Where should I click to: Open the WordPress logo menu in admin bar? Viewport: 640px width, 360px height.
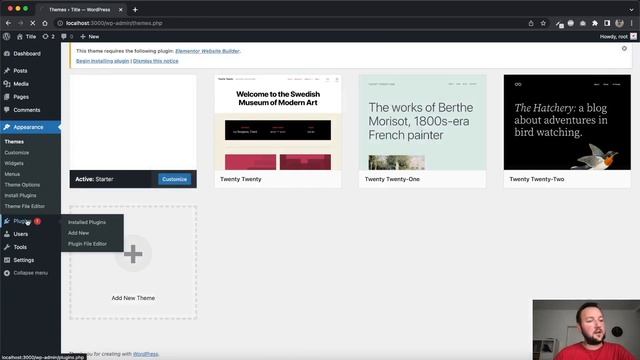click(x=7, y=36)
